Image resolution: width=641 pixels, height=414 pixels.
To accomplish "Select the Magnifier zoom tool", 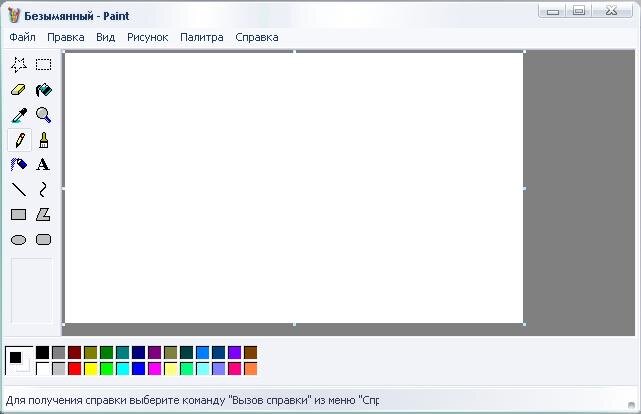I will 43,115.
